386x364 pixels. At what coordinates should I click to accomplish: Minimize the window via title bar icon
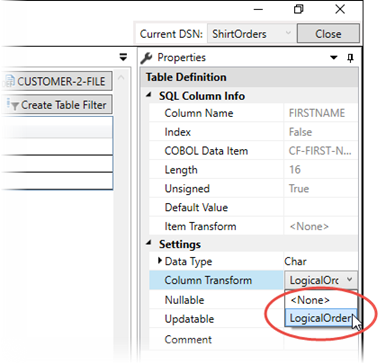click(x=258, y=9)
